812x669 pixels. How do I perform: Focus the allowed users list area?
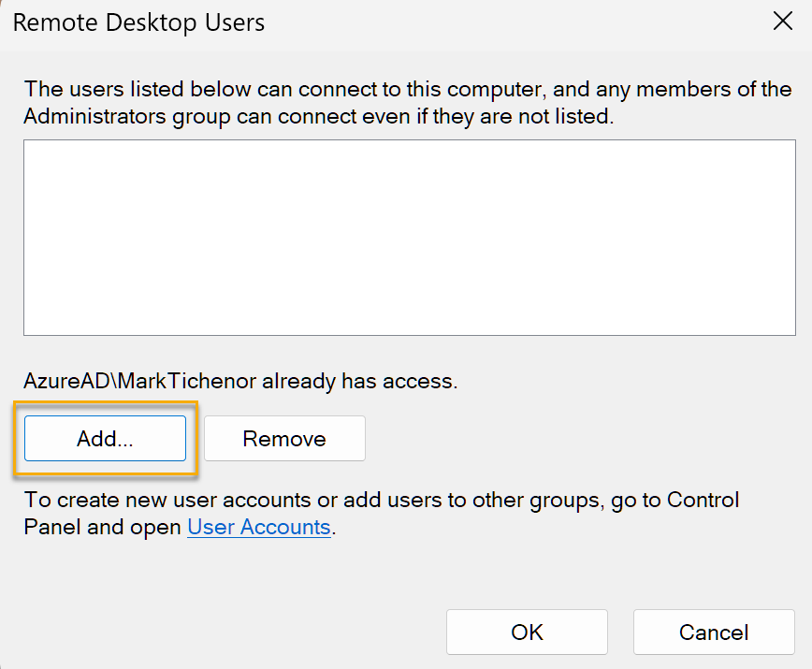pos(410,237)
